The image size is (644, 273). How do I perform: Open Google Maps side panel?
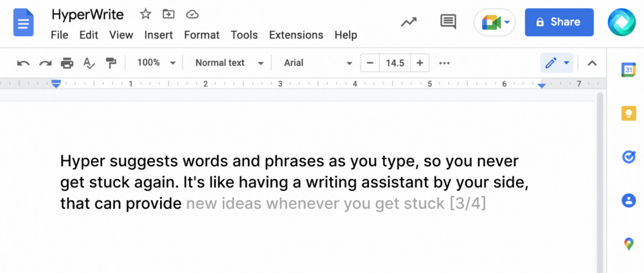[628, 244]
